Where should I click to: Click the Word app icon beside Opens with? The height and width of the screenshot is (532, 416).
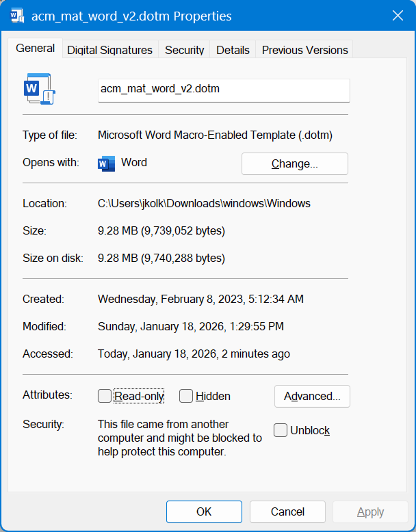(x=106, y=163)
